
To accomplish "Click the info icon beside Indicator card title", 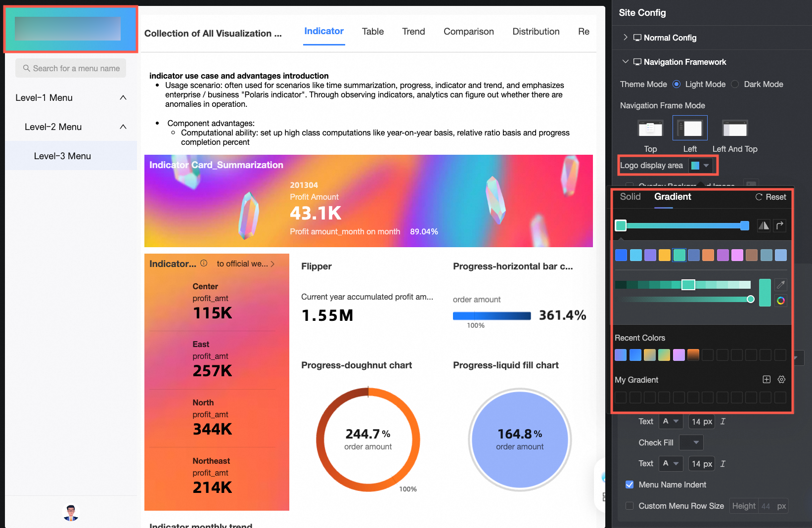I will tap(204, 264).
